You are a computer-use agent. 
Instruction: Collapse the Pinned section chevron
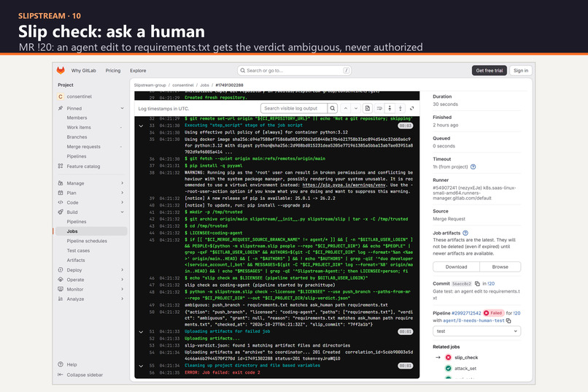122,108
